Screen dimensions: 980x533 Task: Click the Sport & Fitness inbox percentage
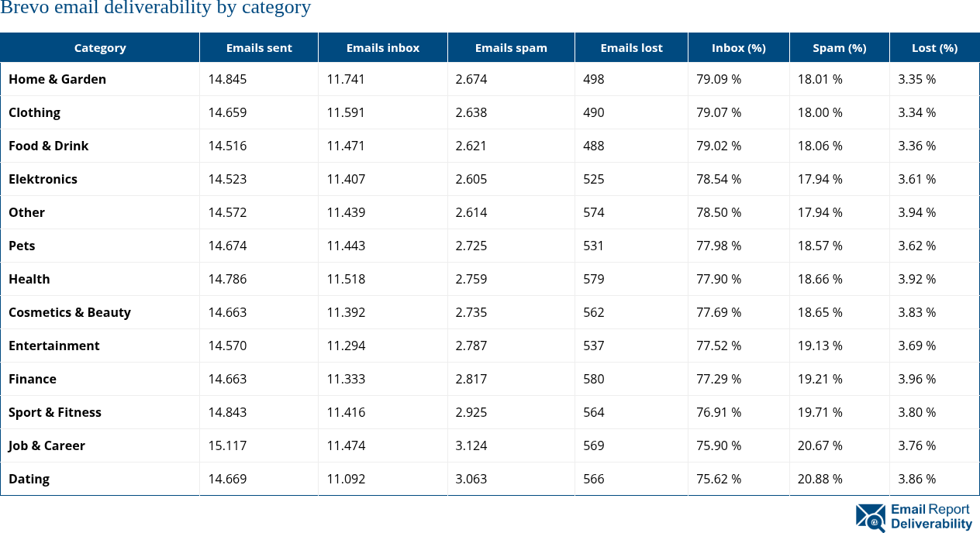click(x=718, y=412)
